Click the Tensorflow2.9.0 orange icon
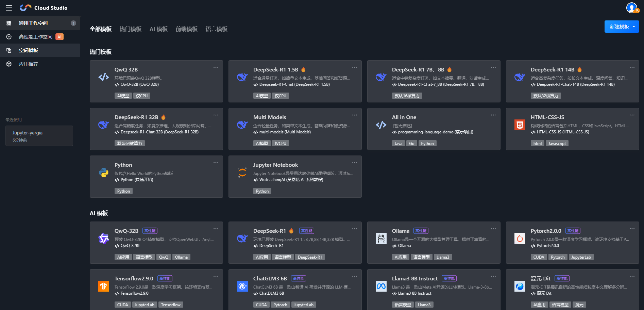This screenshot has height=310, width=644. coord(104,286)
